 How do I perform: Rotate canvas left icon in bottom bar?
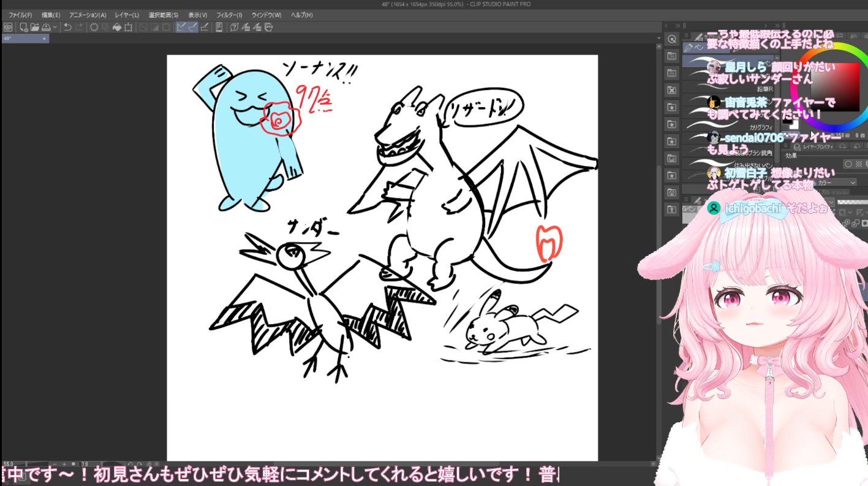(130, 464)
